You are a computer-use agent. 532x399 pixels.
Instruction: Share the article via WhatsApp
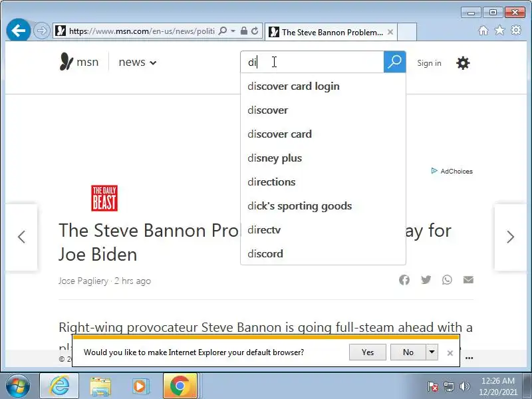click(x=447, y=280)
